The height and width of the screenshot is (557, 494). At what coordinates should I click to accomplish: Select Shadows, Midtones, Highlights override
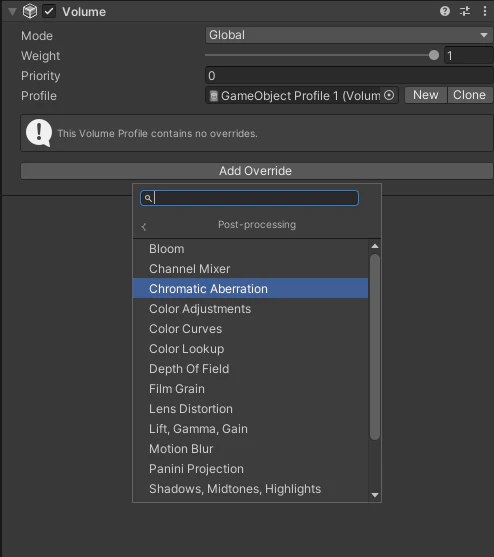(x=250, y=489)
